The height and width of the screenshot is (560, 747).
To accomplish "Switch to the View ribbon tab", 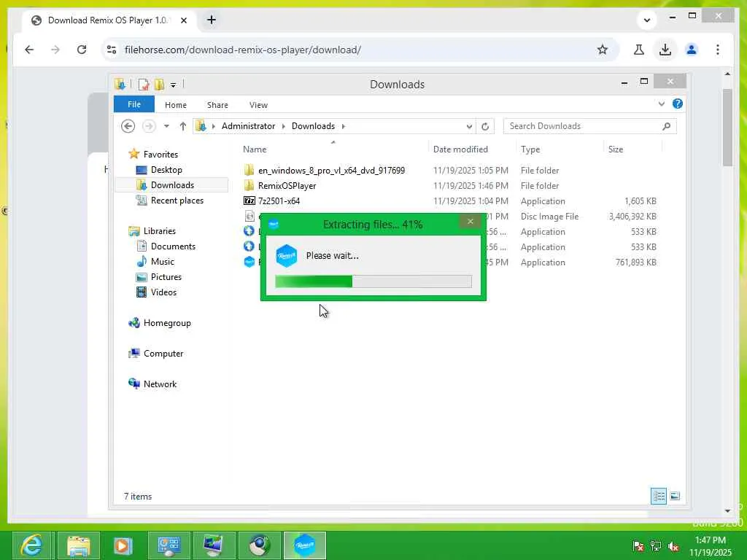I will [258, 105].
